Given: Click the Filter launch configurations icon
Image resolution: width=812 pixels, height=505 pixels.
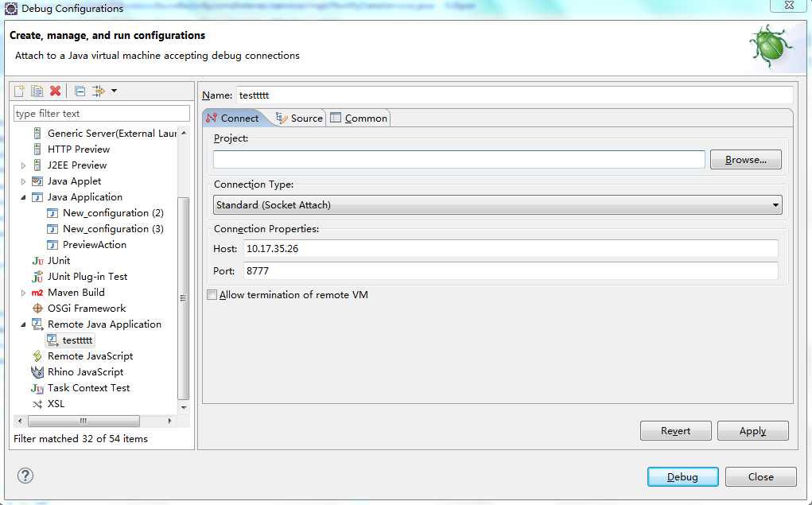Looking at the screenshot, I should point(98,91).
